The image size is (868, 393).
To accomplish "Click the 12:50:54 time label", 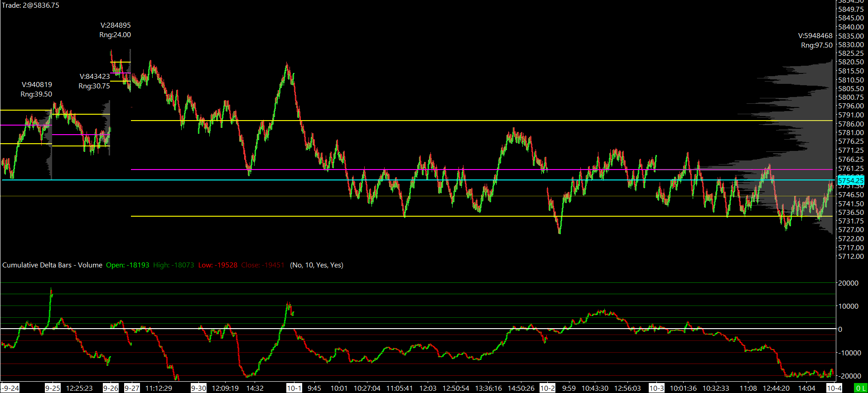I will 456,388.
